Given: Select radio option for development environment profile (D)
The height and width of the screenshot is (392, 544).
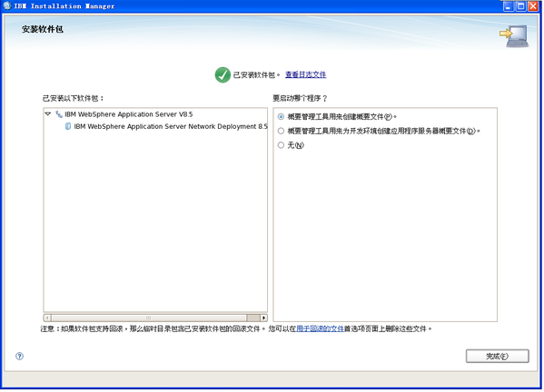Looking at the screenshot, I should click(x=281, y=131).
